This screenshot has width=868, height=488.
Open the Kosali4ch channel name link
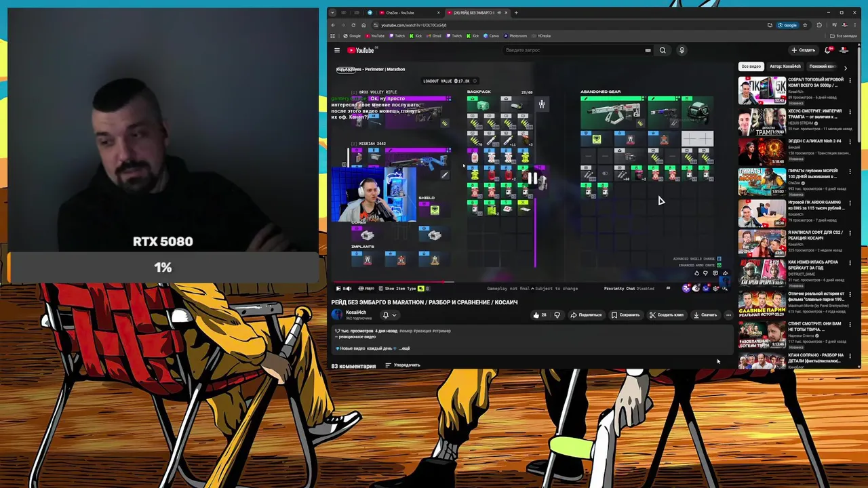click(356, 312)
